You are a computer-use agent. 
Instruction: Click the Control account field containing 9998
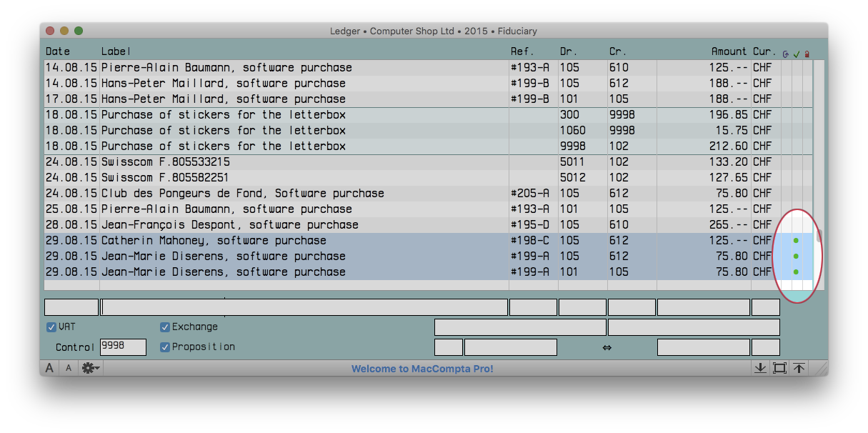coord(123,347)
